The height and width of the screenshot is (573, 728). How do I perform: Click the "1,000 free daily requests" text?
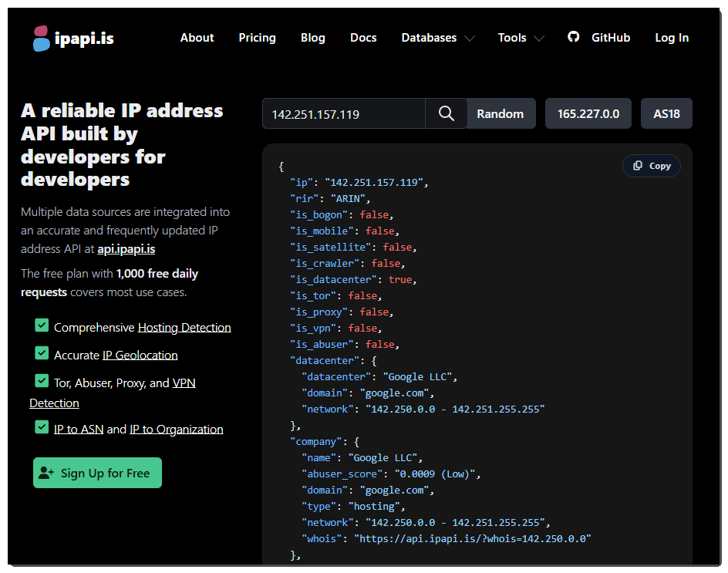coord(110,283)
